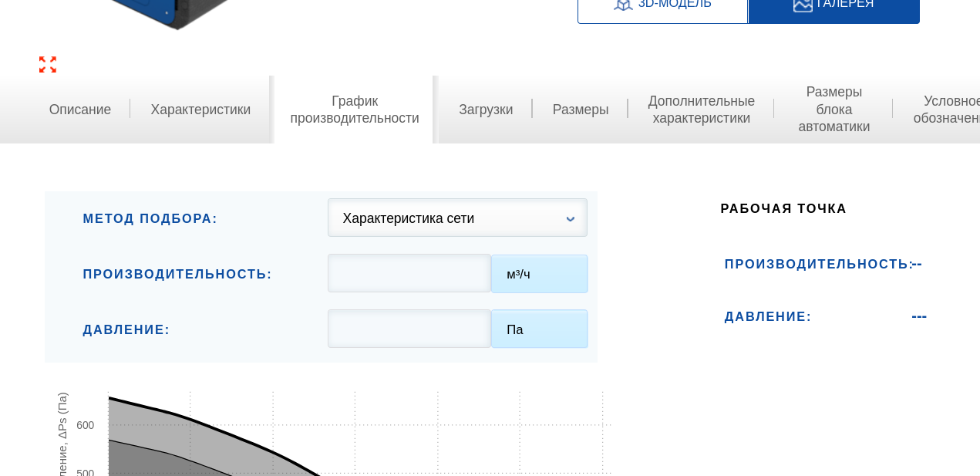Focus the Производительность input field

coord(409,273)
